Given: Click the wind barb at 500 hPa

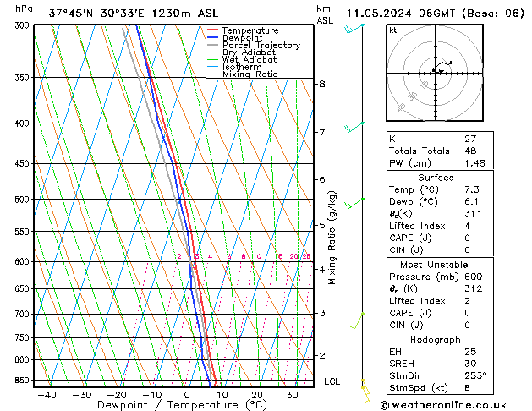Looking at the screenshot, I should pos(354,203).
